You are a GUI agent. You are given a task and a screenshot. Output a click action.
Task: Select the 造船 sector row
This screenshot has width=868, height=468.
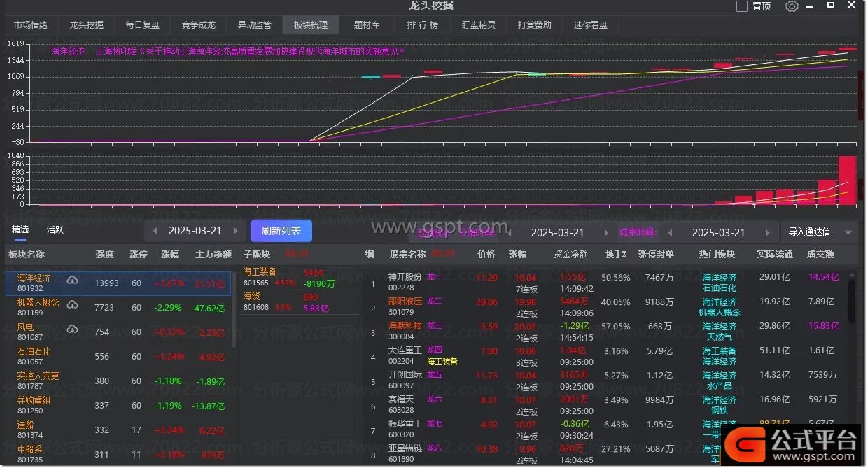(118, 430)
